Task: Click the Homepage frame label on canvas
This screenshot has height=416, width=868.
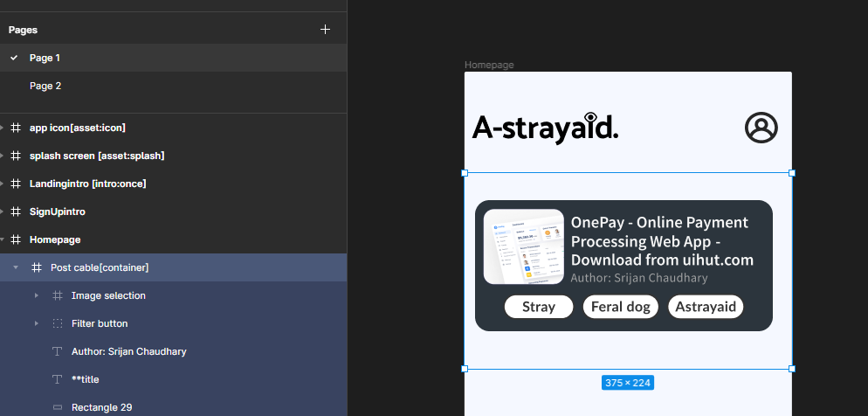Action: 489,65
